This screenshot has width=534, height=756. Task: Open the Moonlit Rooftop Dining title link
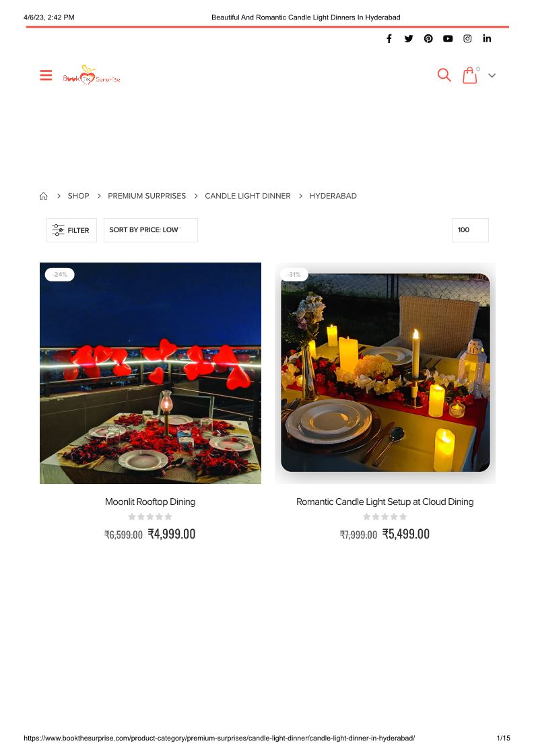click(x=150, y=502)
